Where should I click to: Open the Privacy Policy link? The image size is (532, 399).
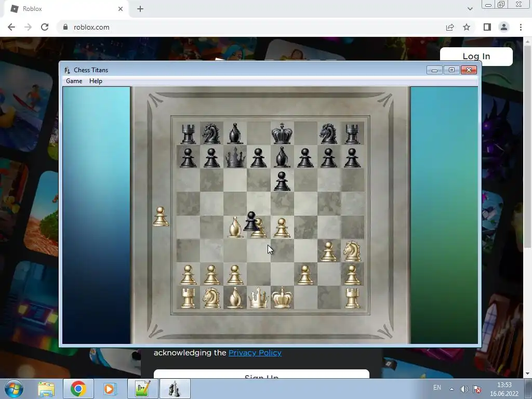255,353
